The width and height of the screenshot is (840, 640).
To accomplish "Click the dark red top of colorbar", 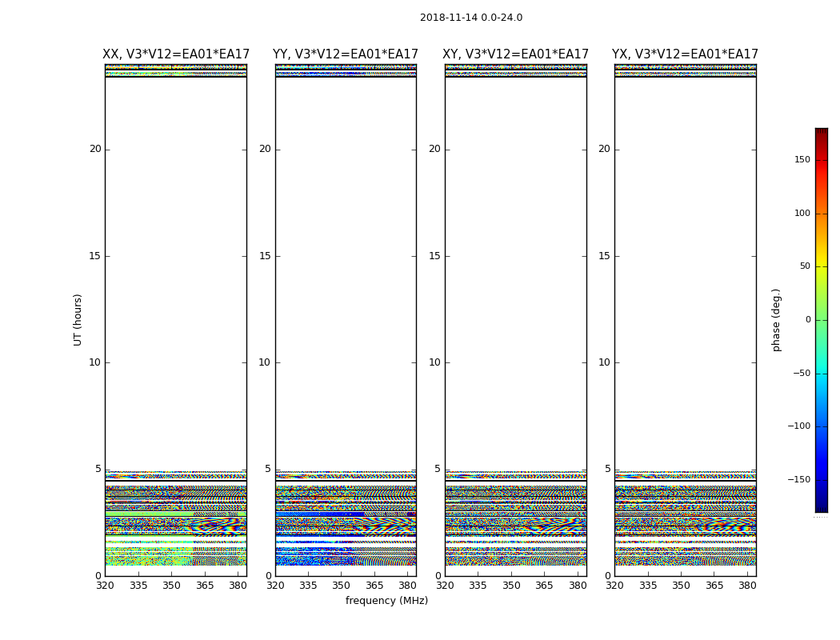I will pyautogui.click(x=821, y=133).
